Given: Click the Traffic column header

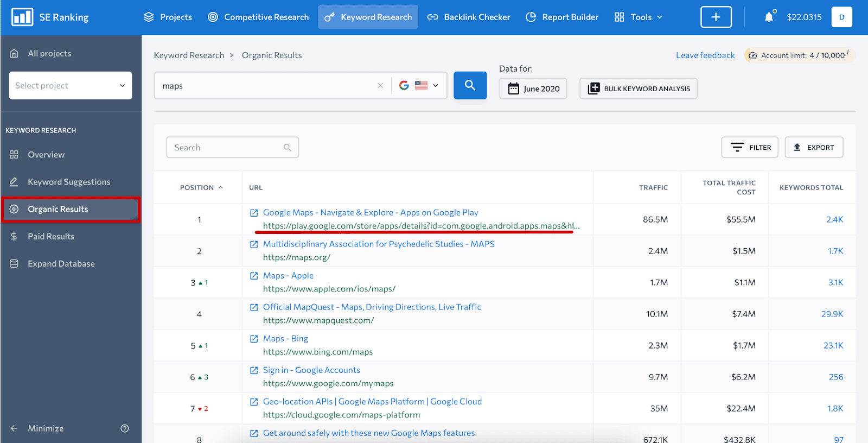Looking at the screenshot, I should coord(653,187).
